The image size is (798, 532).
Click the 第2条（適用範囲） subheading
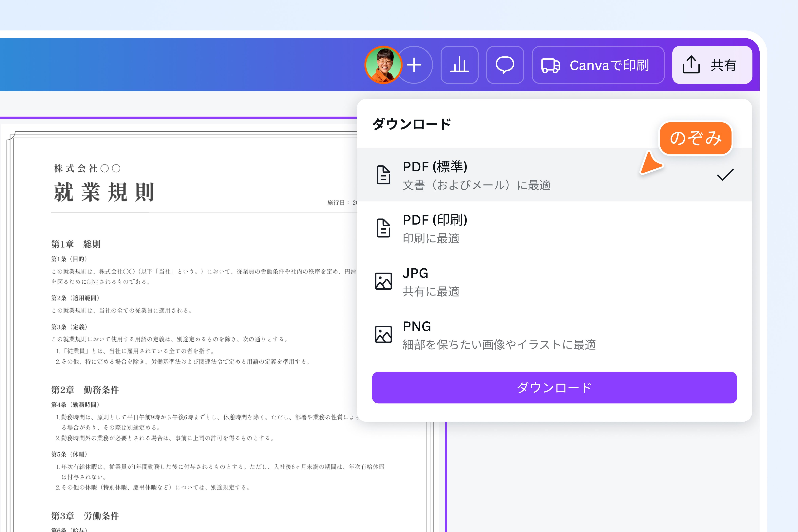coord(75,298)
